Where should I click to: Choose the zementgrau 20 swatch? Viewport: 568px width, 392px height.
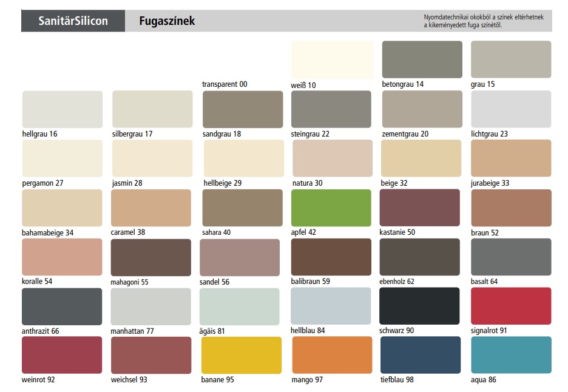422,109
